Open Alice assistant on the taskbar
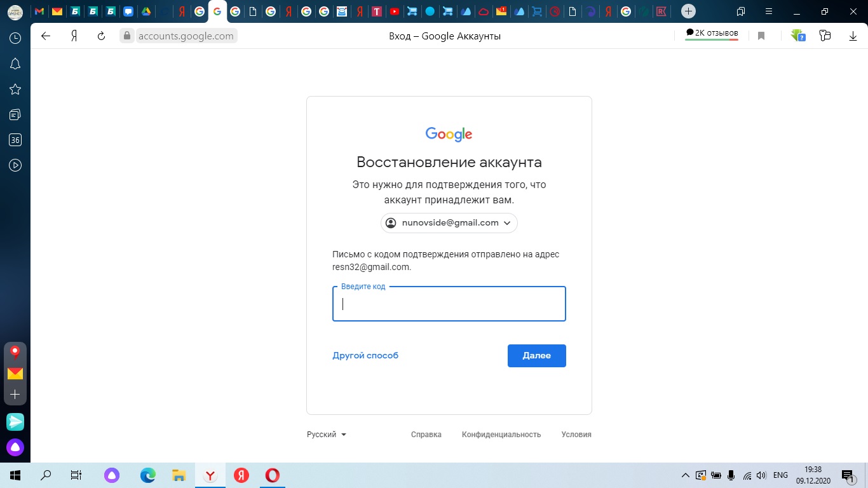 coord(112,475)
